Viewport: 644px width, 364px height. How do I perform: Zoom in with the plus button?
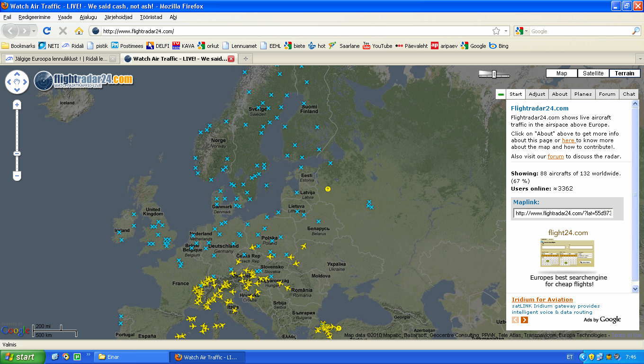tap(17, 105)
